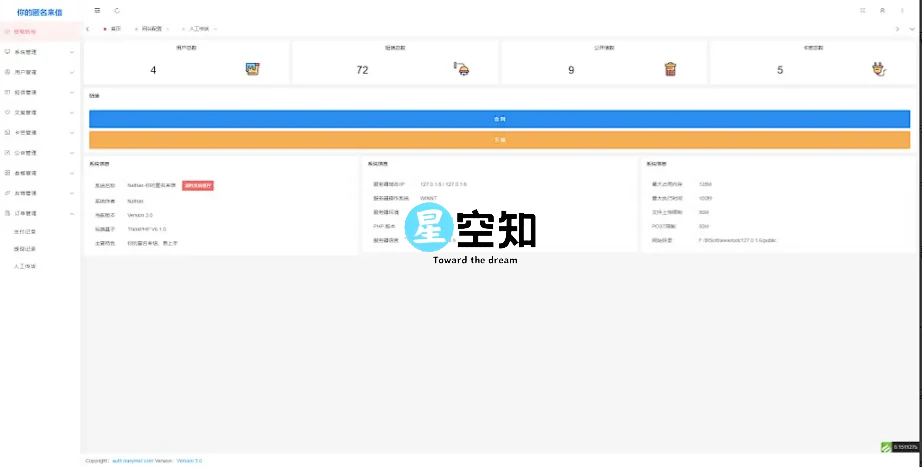Open the auth website link in the footer
The image size is (922, 467).
coord(133,461)
